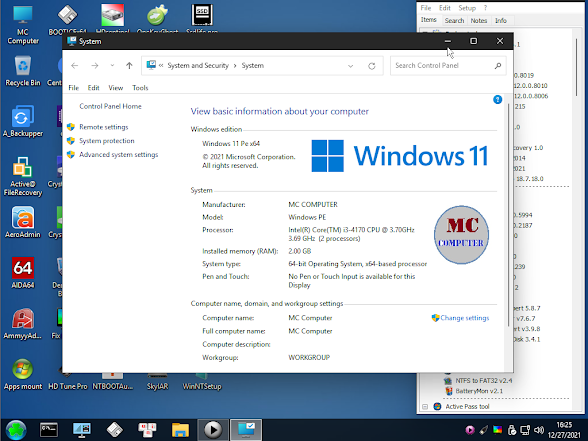Open the AmmyyAdmin desktop icon

(x=22, y=323)
